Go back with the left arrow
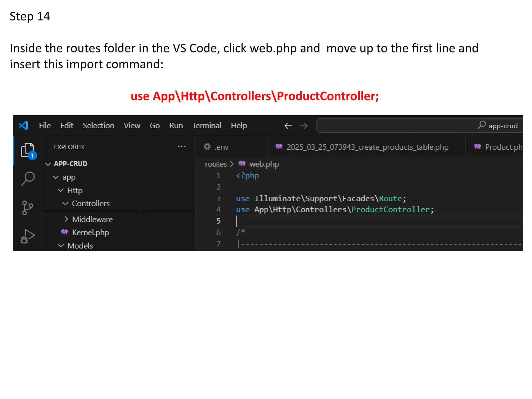The height and width of the screenshot is (399, 532). point(288,126)
